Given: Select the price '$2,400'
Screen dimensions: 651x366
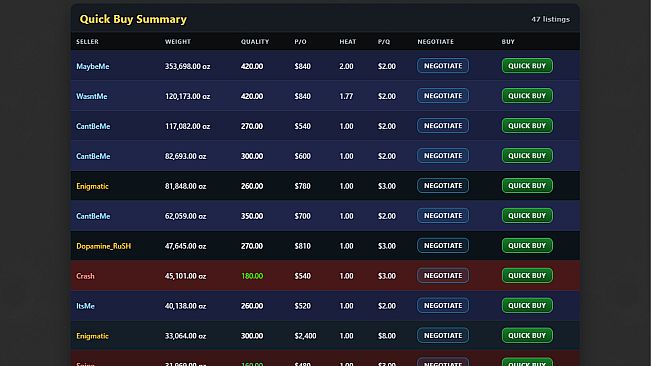Looking at the screenshot, I should pyautogui.click(x=305, y=336).
